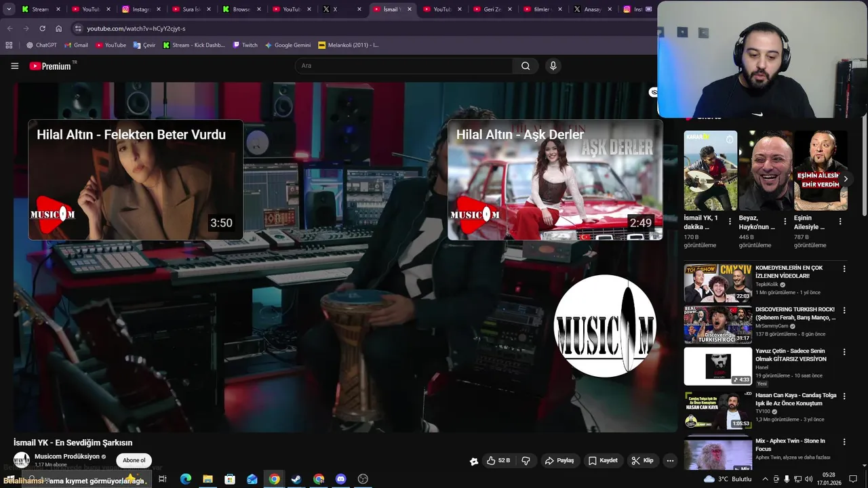Click the Musicom circular logo watermark in video
The height and width of the screenshot is (488, 868).
(x=604, y=326)
